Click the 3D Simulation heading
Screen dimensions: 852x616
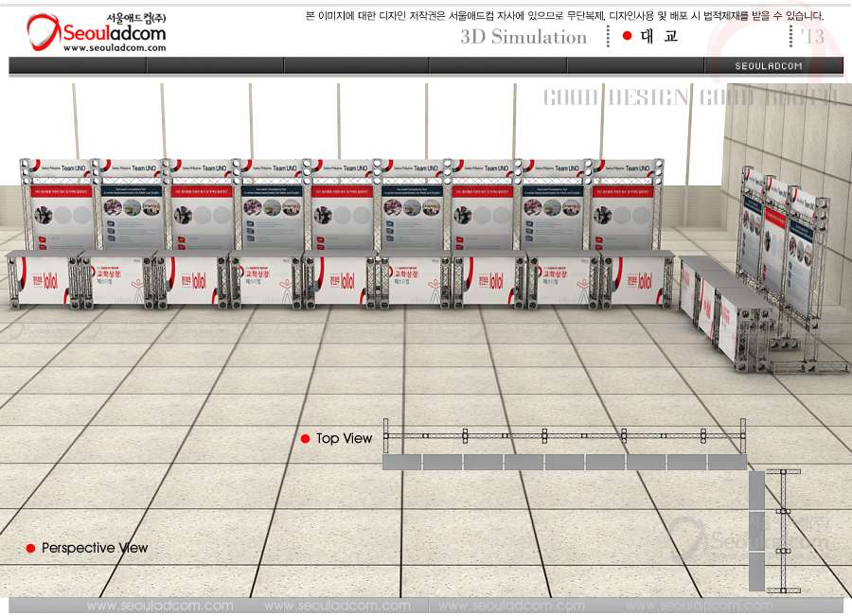(x=524, y=37)
